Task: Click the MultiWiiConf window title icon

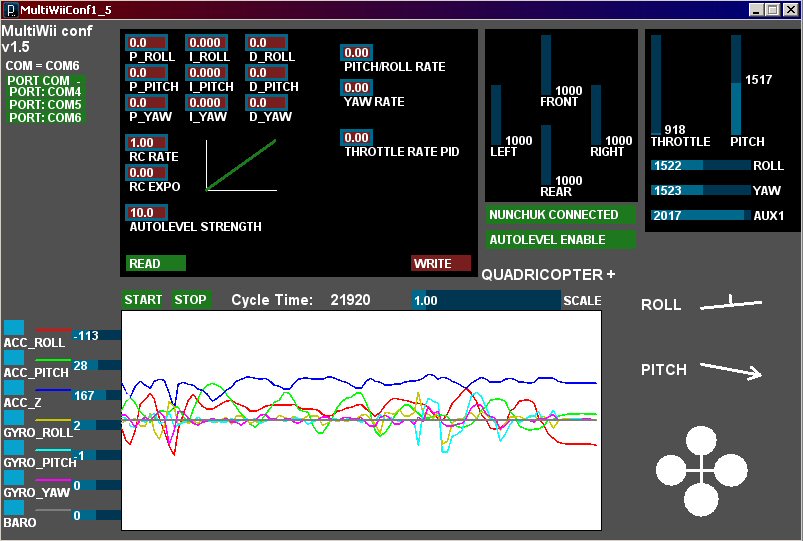Action: [11, 10]
